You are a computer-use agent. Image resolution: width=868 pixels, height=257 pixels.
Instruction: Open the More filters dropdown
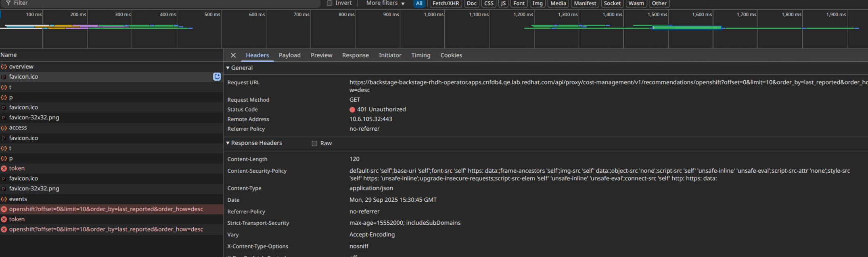pyautogui.click(x=385, y=3)
